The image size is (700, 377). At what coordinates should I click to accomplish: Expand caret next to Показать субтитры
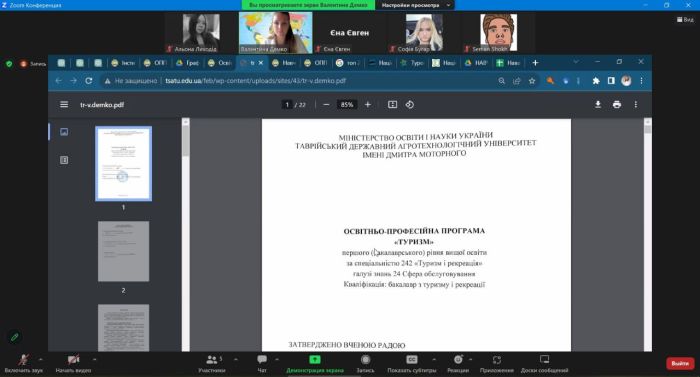point(434,359)
